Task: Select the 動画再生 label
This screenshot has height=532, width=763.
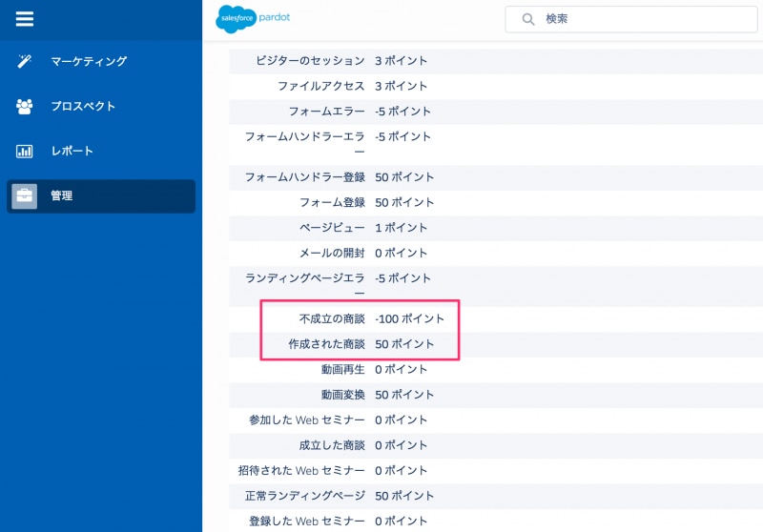Action: click(343, 370)
